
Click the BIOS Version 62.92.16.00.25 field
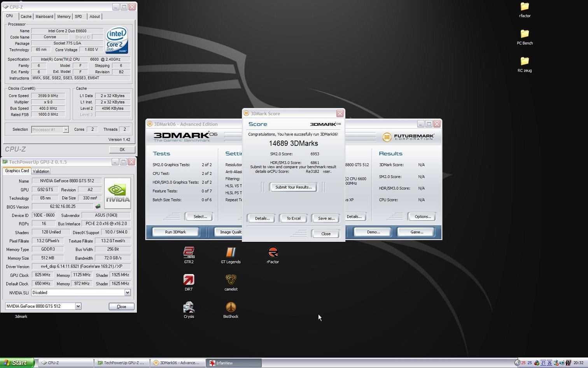[63, 206]
